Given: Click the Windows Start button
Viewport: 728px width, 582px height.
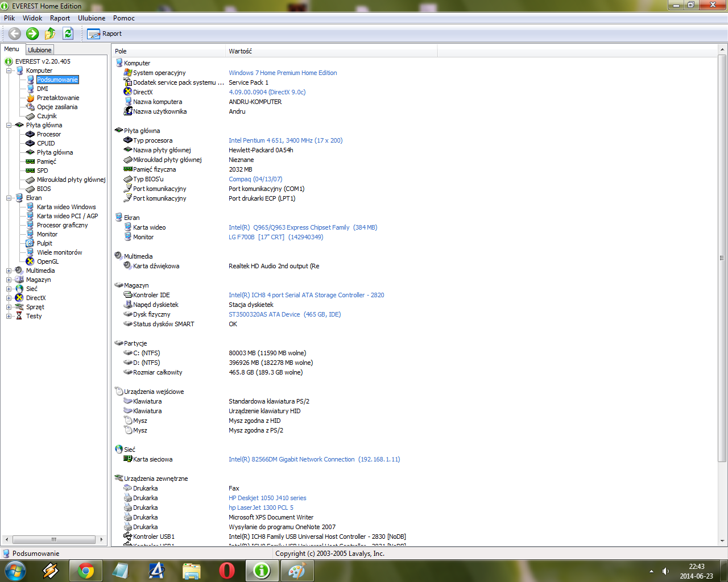Looking at the screenshot, I should [x=15, y=571].
